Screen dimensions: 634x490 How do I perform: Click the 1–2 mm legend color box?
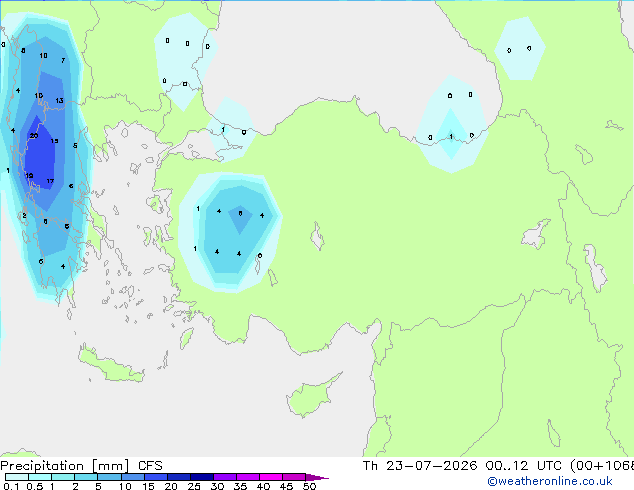pos(63,477)
